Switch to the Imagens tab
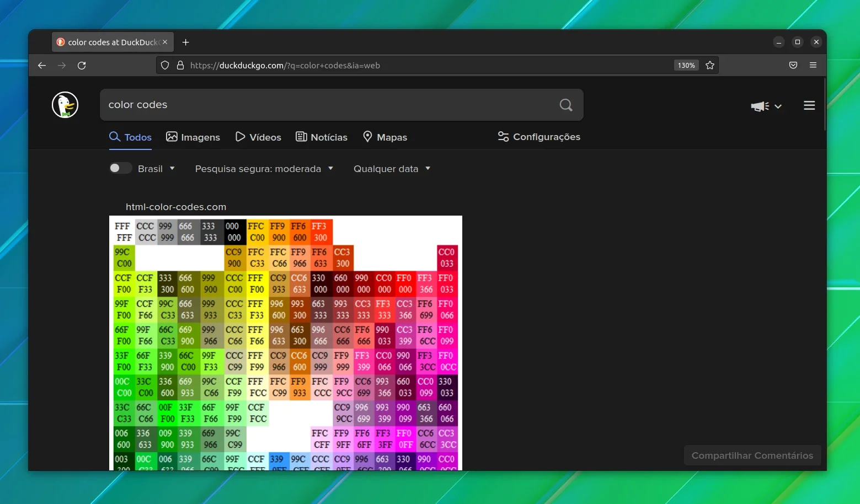860x504 pixels. coord(193,137)
